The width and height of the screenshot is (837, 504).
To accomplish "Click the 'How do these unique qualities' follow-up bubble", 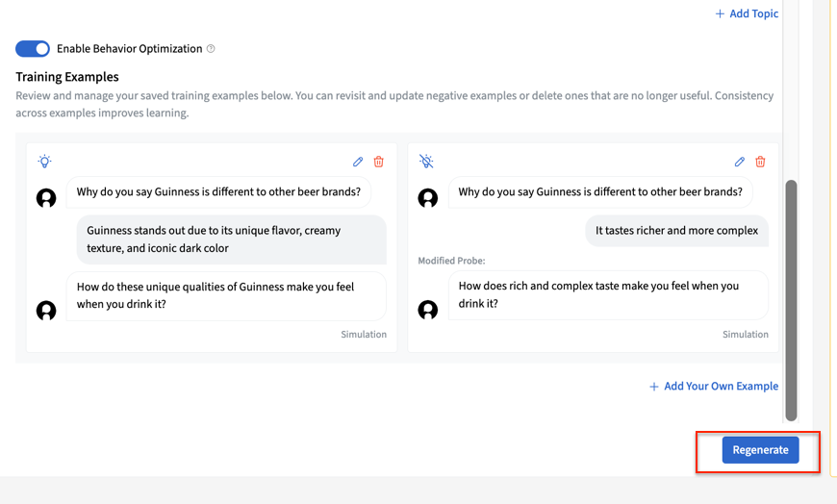I will (225, 295).
